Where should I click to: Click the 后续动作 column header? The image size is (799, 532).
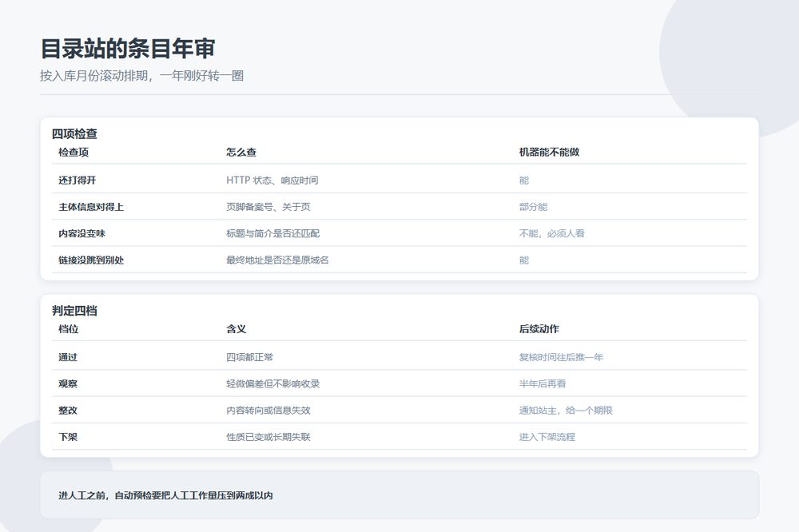coord(539,328)
